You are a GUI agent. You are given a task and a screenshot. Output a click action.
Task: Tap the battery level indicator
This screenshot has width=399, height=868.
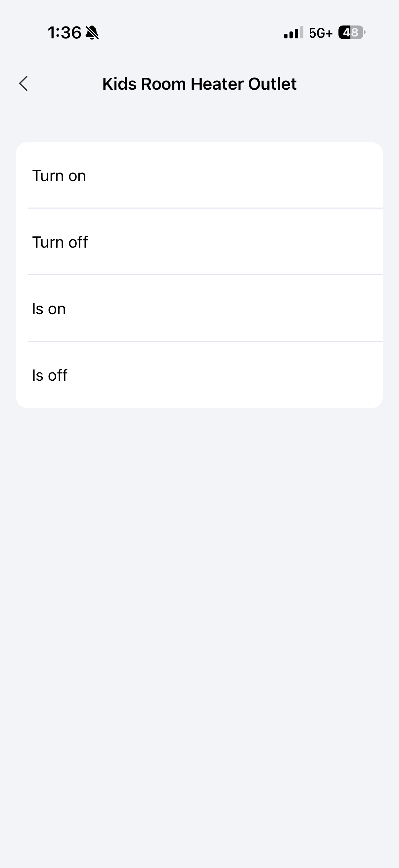point(352,33)
